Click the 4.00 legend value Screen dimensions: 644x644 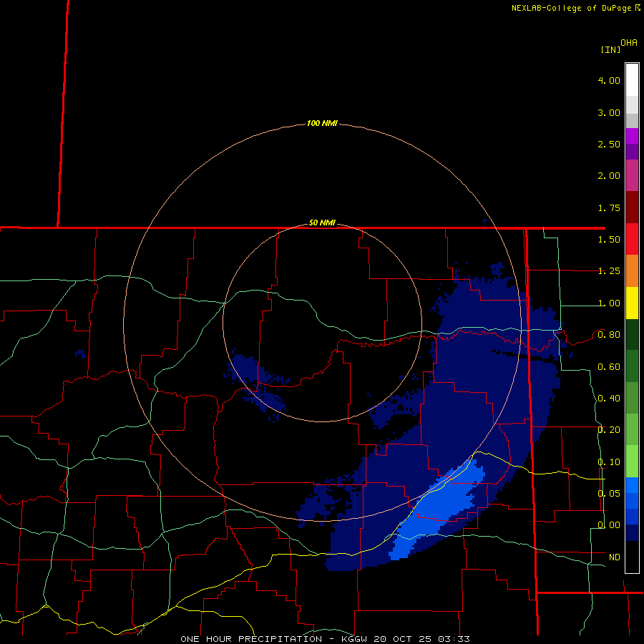coord(609,80)
